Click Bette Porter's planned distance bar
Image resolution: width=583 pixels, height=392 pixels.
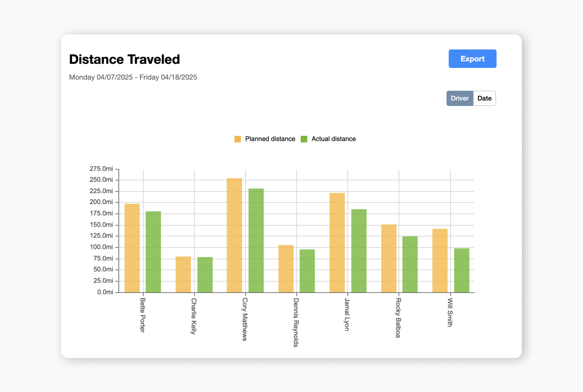click(131, 248)
